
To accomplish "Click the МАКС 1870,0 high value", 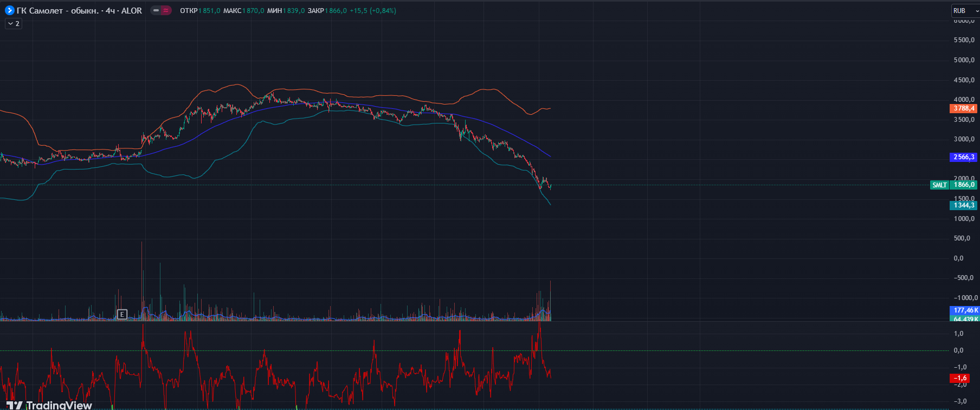I will (x=243, y=11).
